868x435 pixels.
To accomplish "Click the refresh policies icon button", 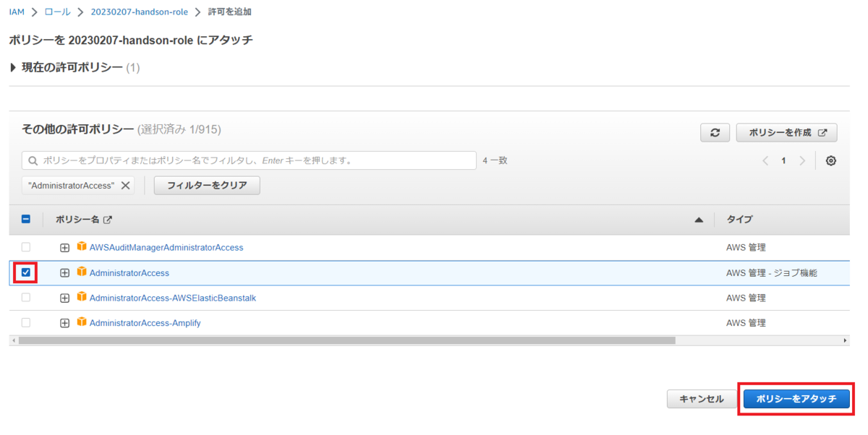I will pos(715,133).
